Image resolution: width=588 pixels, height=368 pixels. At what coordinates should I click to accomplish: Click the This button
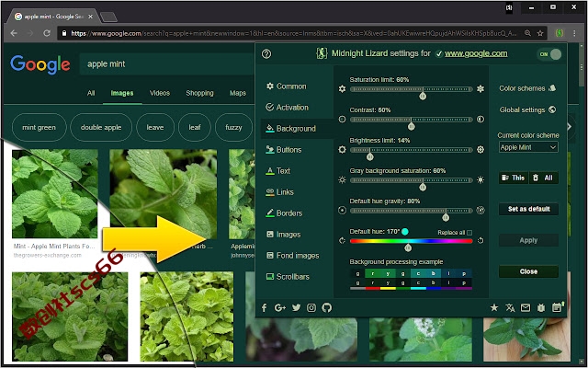click(x=514, y=178)
